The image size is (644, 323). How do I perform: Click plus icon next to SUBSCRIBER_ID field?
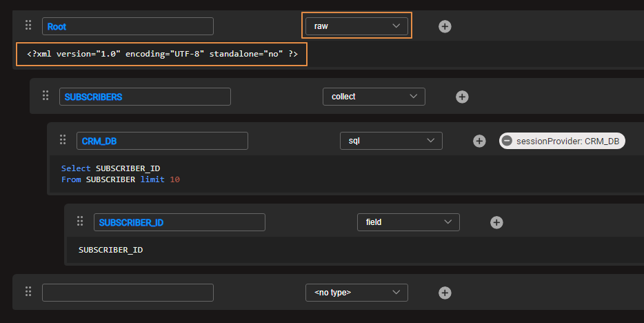click(496, 222)
